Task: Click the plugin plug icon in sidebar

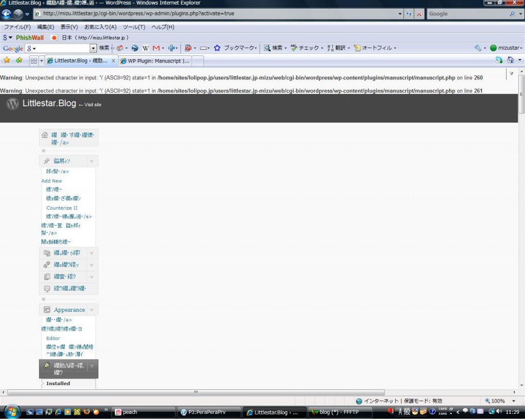Action: [x=47, y=366]
